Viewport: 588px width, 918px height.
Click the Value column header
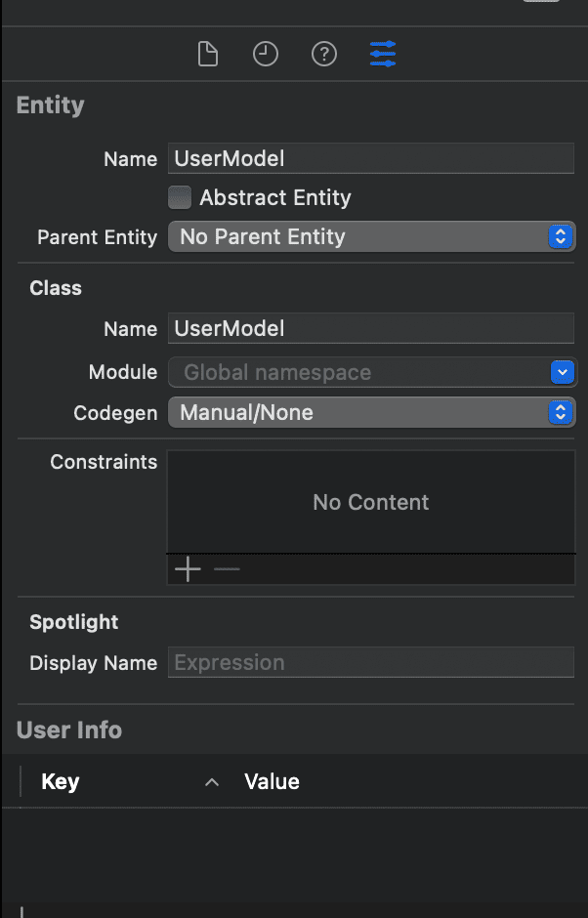pyautogui.click(x=272, y=781)
